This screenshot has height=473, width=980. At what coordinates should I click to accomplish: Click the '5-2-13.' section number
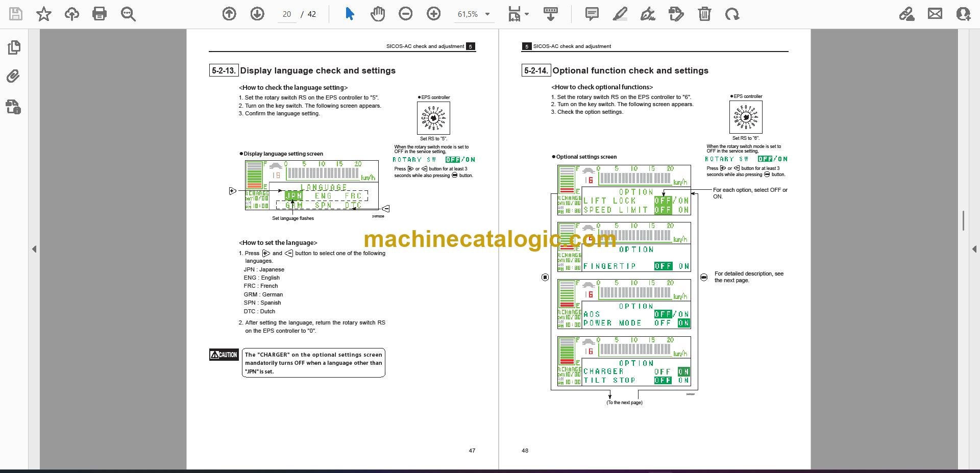(x=224, y=70)
